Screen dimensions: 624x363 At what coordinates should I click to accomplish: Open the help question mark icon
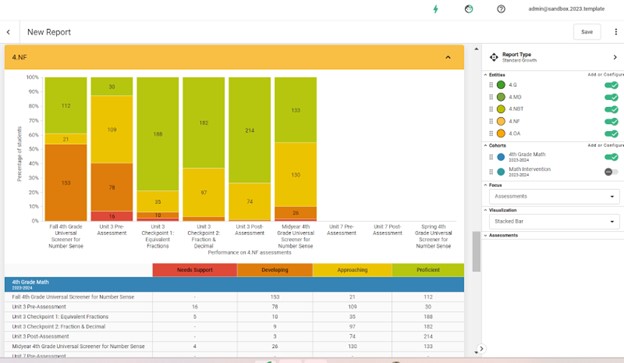click(501, 9)
